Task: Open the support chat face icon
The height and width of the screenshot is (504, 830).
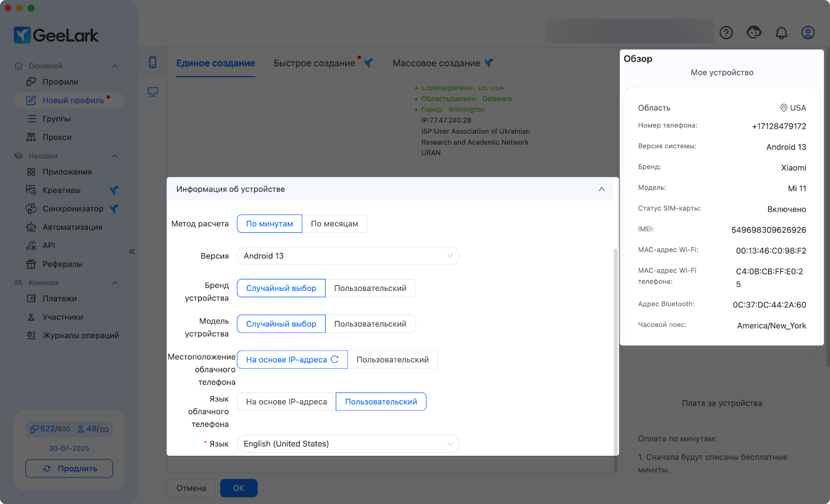Action: [754, 33]
